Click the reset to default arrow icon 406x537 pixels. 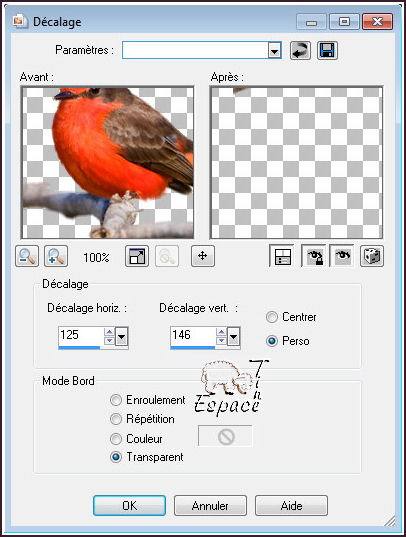[x=300, y=51]
